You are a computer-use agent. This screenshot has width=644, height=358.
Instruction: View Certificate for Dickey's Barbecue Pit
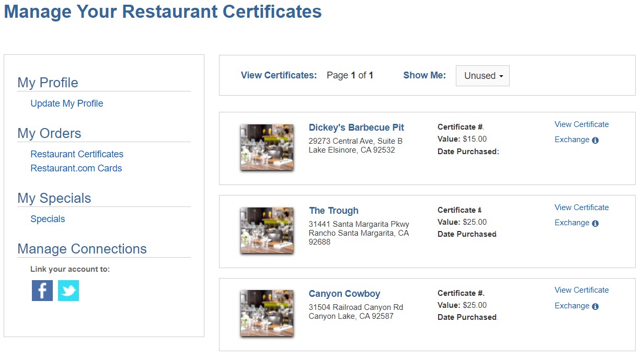[581, 124]
